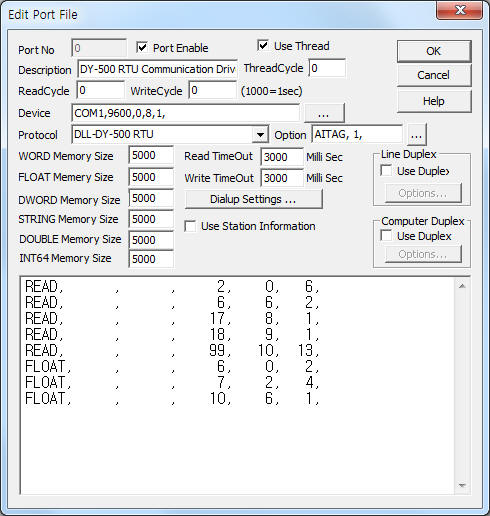Select the READ row with 6, 6, 2

click(172, 303)
